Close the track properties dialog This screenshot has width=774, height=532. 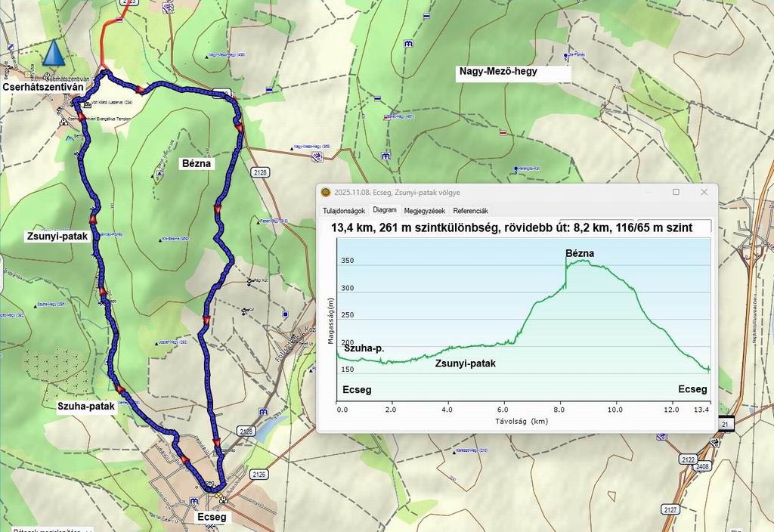tap(704, 192)
